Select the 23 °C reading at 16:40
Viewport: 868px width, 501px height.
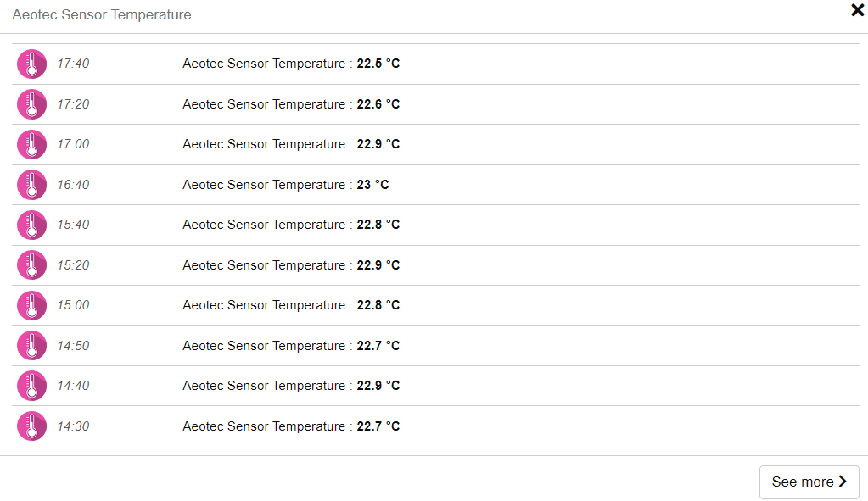pos(372,185)
